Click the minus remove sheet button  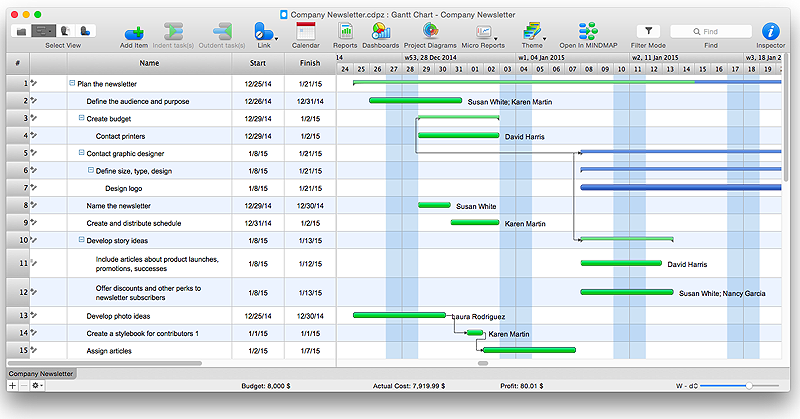click(24, 385)
